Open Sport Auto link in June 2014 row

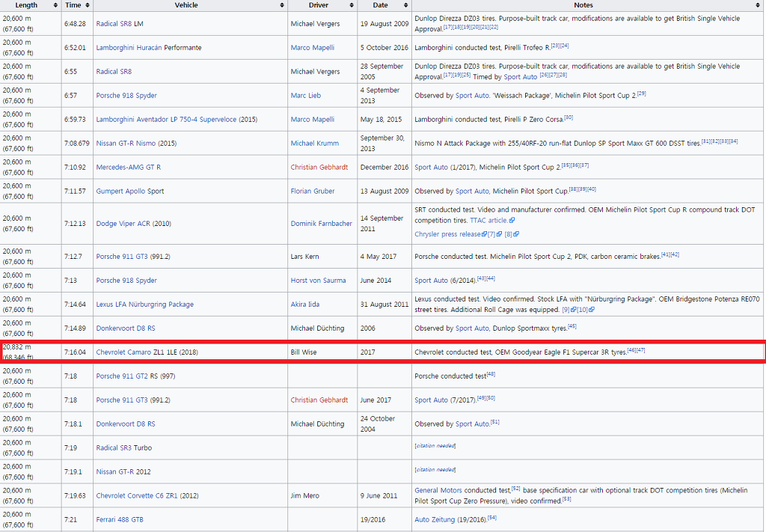pos(432,281)
